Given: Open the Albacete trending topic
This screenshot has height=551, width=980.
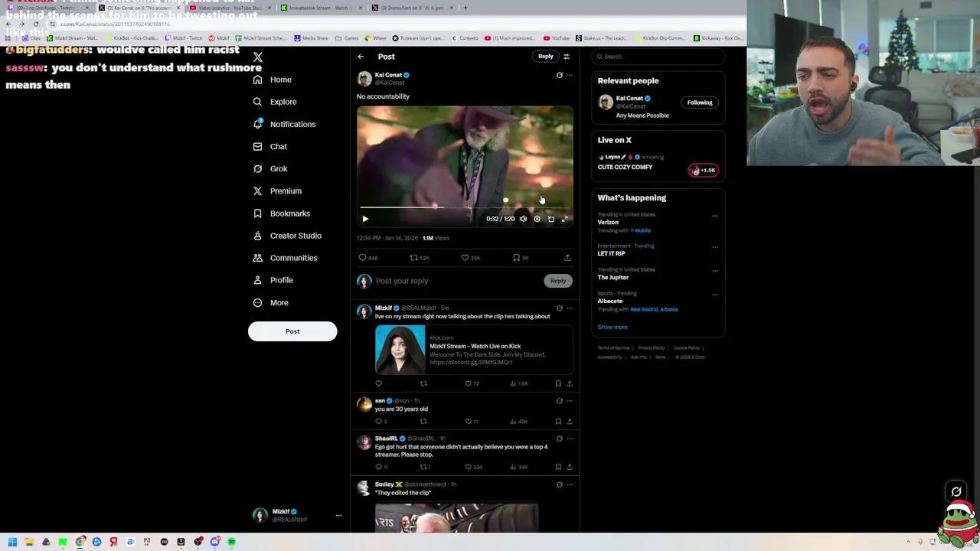Looking at the screenshot, I should (610, 302).
